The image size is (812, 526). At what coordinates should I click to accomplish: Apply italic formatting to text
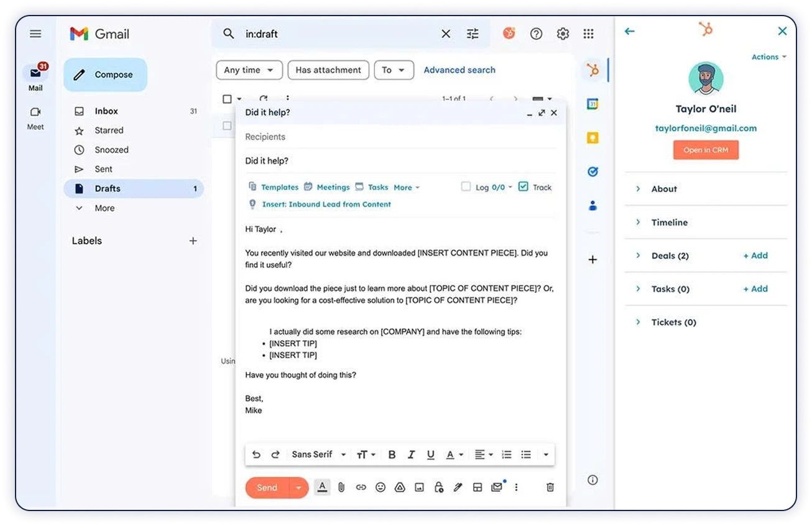[x=411, y=454]
